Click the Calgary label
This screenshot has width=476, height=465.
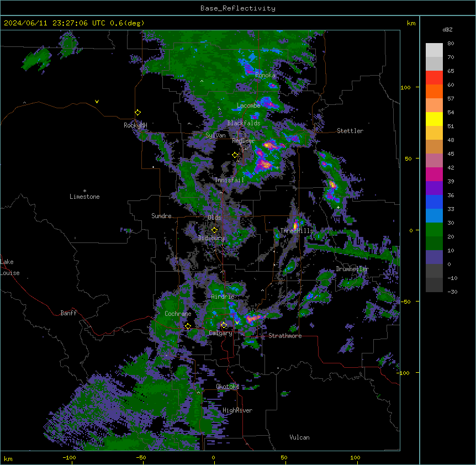(221, 333)
